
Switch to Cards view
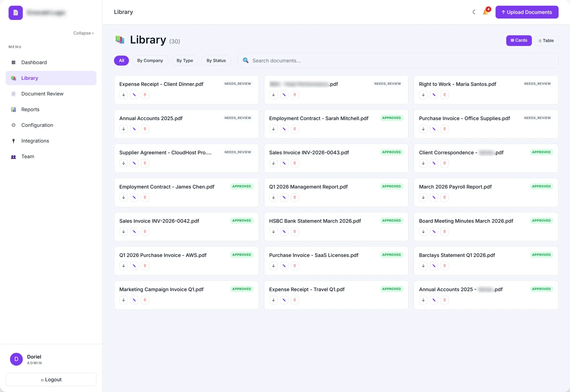[519, 41]
